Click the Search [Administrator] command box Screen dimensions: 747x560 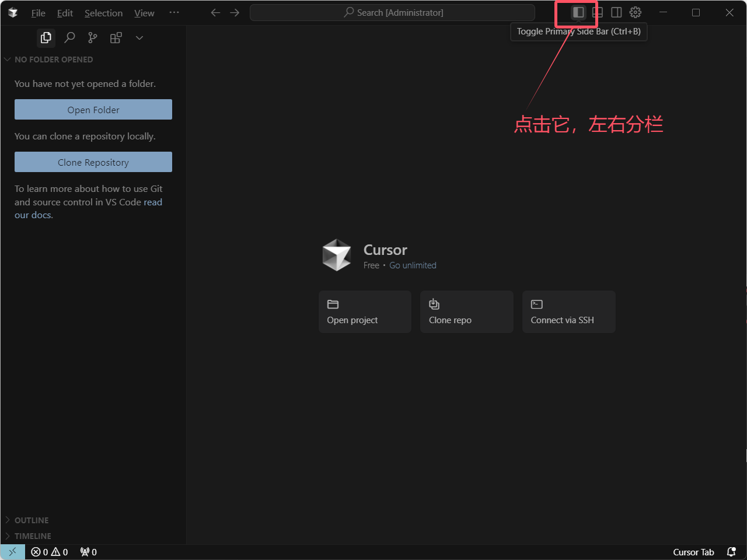coord(392,12)
